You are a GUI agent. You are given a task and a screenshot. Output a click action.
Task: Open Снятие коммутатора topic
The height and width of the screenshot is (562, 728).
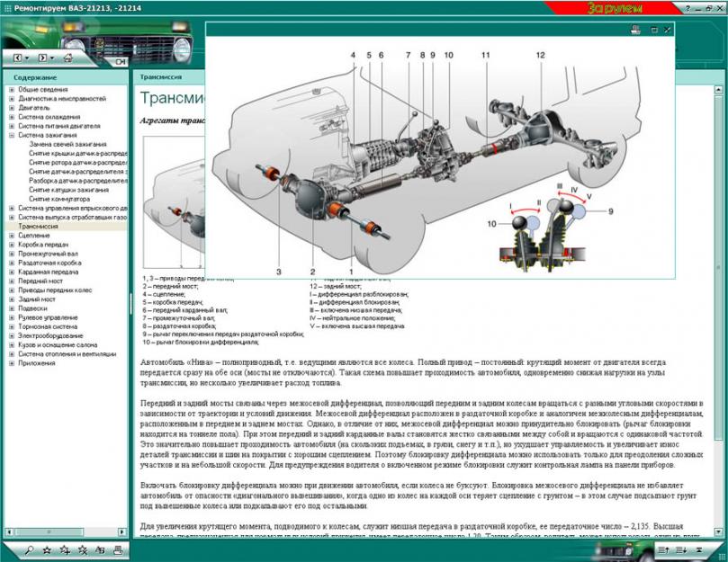point(59,199)
